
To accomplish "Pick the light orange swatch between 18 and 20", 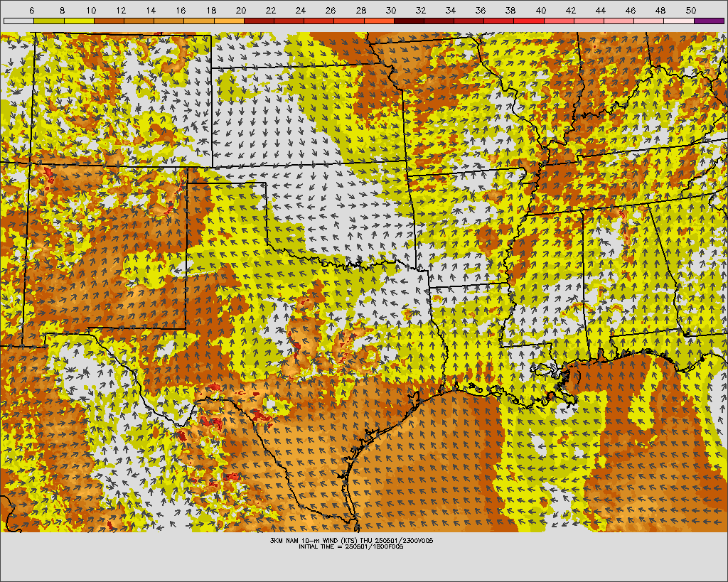I will pyautogui.click(x=229, y=21).
